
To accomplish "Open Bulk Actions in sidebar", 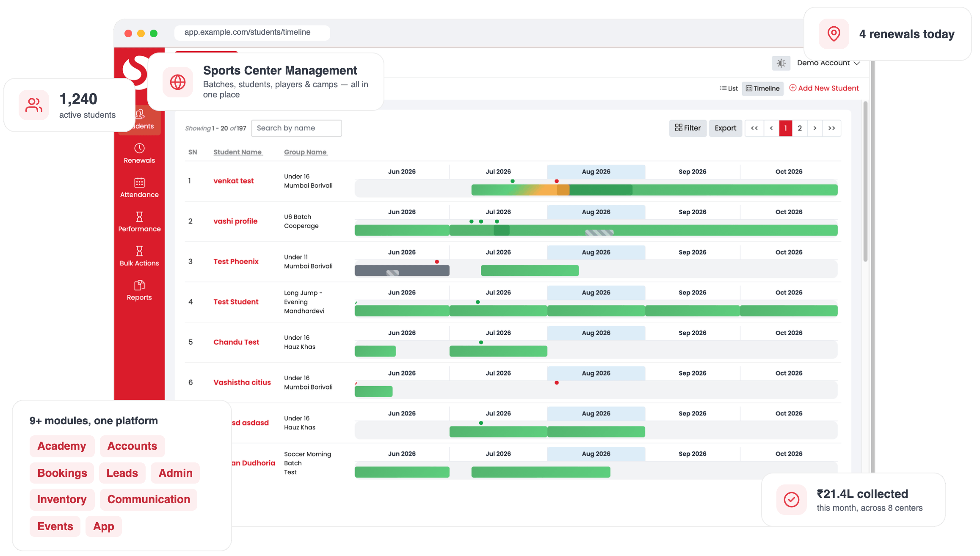I will (x=139, y=257).
